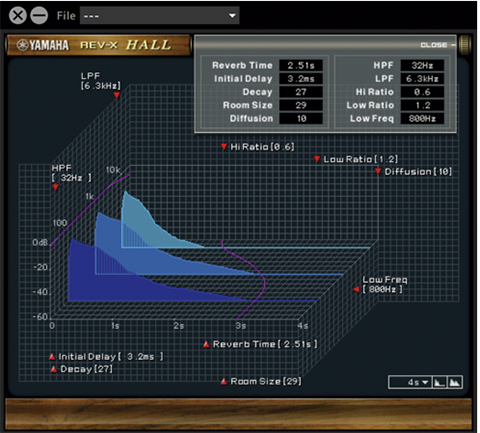The height and width of the screenshot is (433, 480).
Task: Click the 'Hi Ratio [0.6]' graph label
Action: tap(262, 147)
